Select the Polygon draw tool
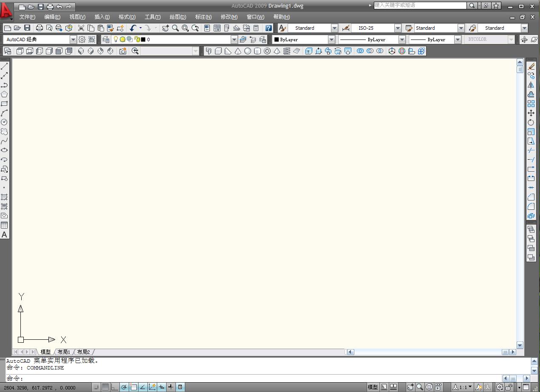Viewport: 540px width, 392px height. pyautogui.click(x=4, y=94)
